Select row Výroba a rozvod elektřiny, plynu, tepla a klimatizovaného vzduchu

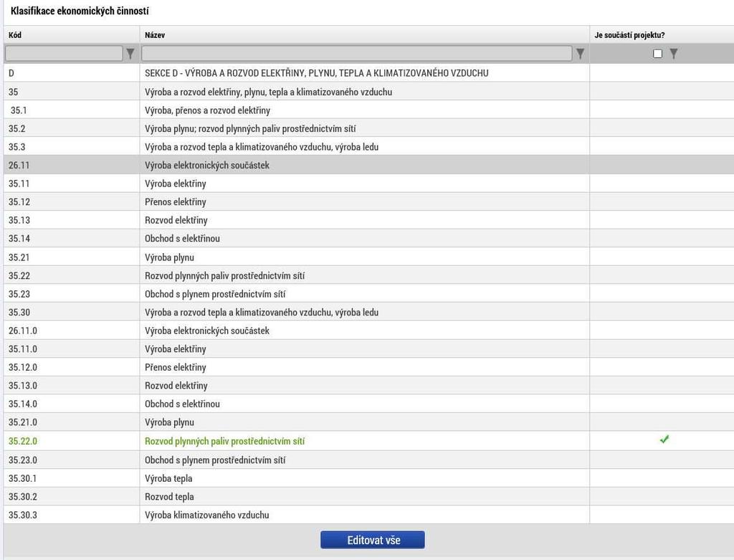[268, 92]
